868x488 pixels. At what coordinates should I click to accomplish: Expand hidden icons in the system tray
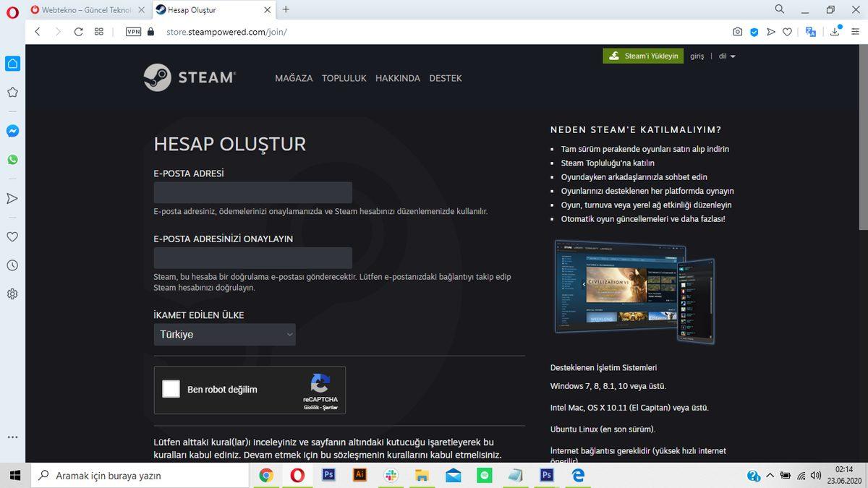[771, 475]
